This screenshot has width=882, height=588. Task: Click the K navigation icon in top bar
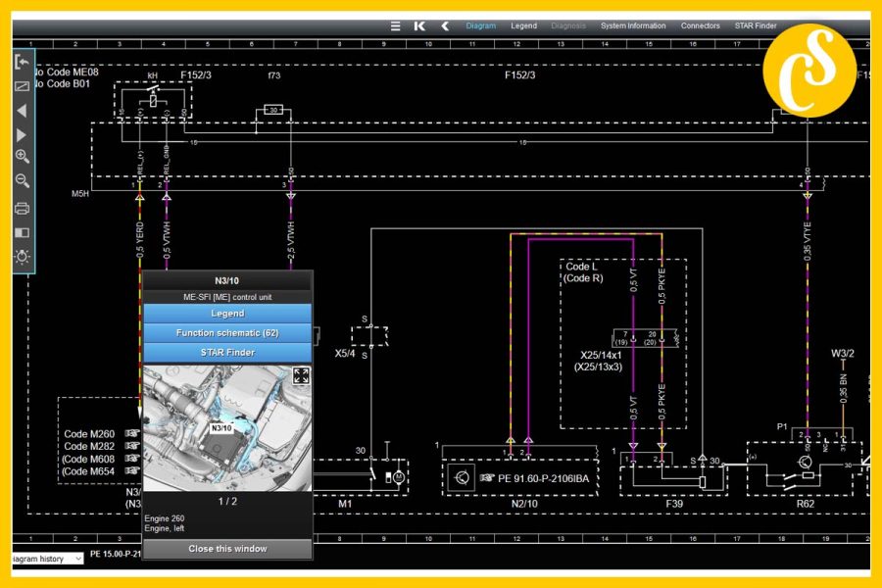point(418,26)
